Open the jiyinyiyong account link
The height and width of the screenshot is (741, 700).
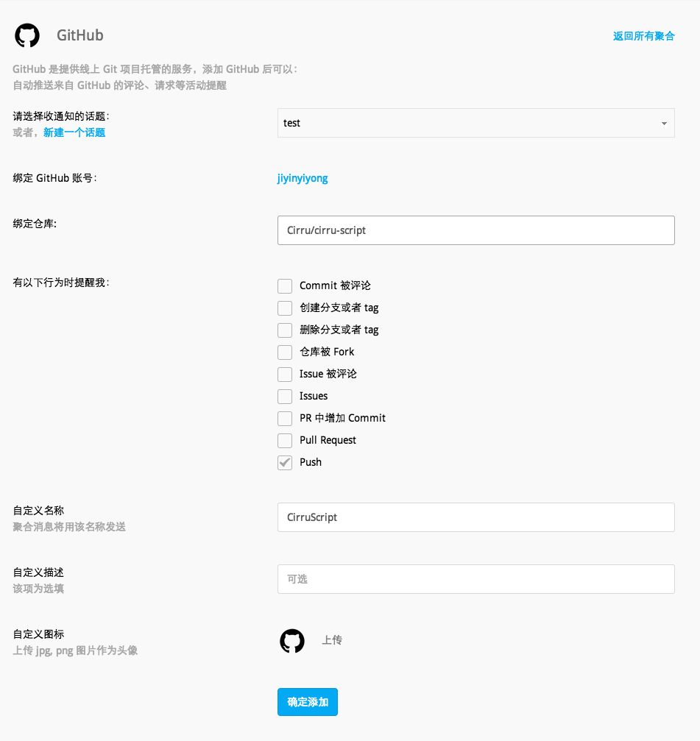point(303,178)
